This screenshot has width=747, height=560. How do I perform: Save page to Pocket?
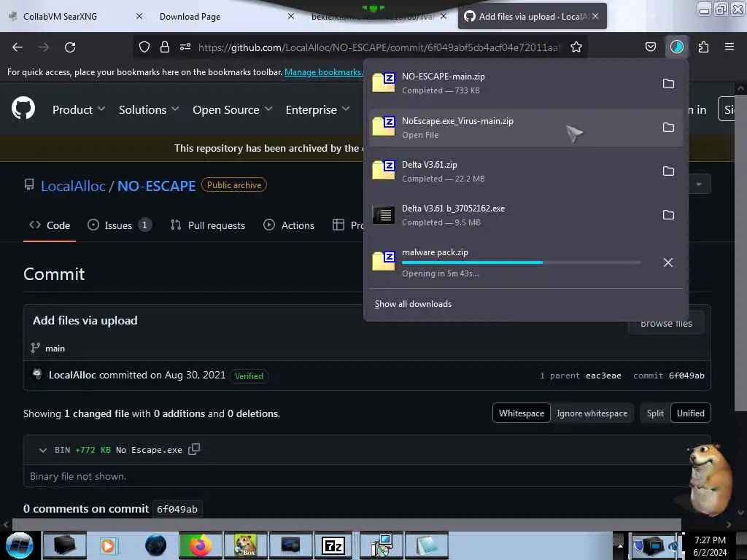pos(650,47)
